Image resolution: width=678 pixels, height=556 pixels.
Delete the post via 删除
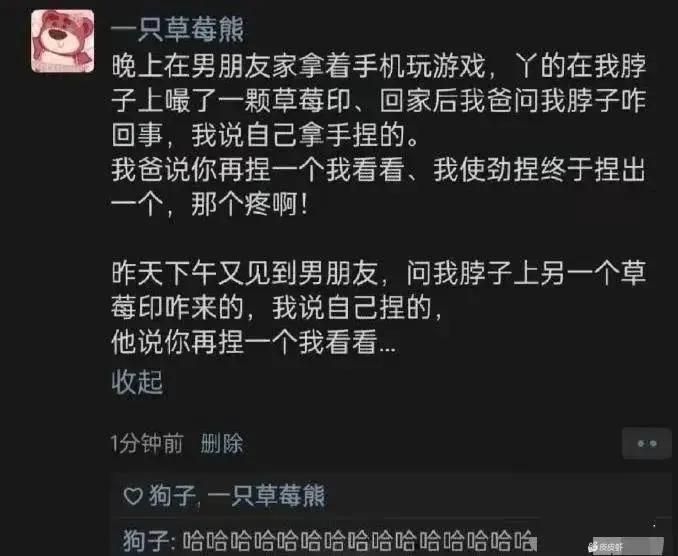click(222, 443)
